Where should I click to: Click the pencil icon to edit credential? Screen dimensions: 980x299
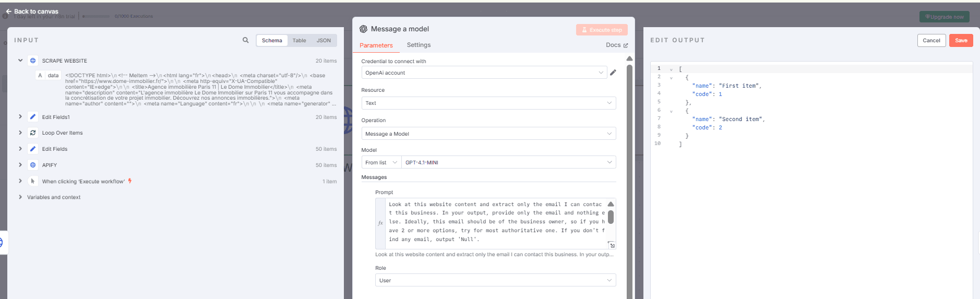[x=613, y=73]
